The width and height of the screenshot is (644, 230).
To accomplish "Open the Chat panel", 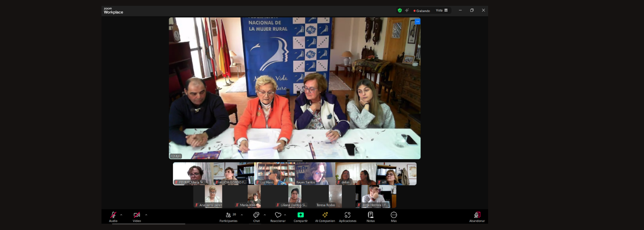I will (256, 215).
